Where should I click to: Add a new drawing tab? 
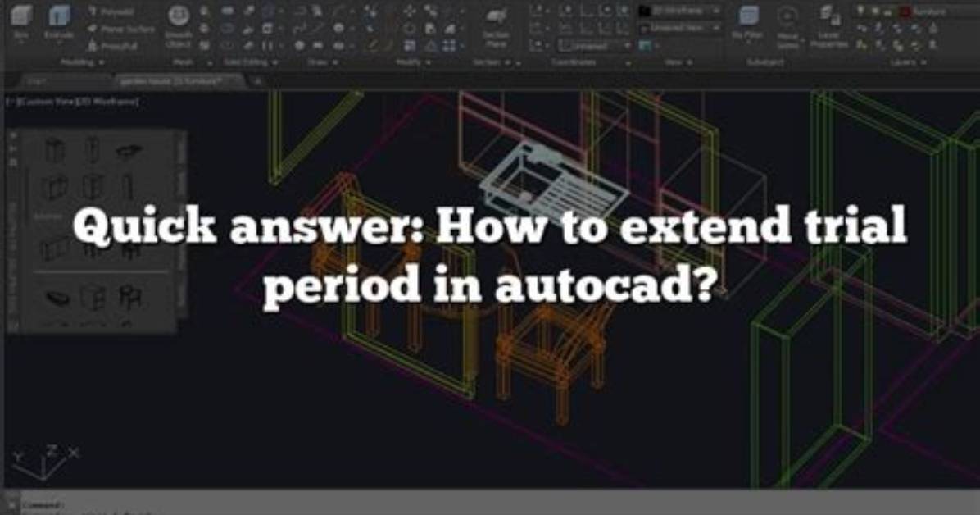(x=257, y=81)
